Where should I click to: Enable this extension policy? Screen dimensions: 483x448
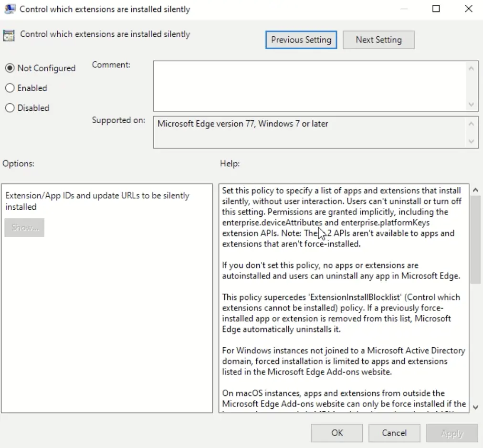tap(10, 88)
